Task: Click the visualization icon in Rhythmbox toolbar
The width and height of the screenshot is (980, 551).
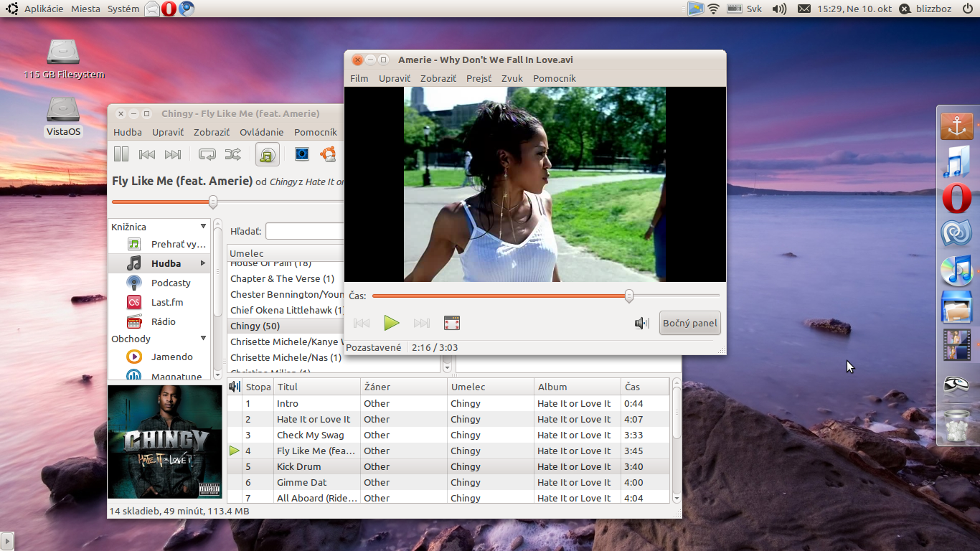Action: (302, 154)
